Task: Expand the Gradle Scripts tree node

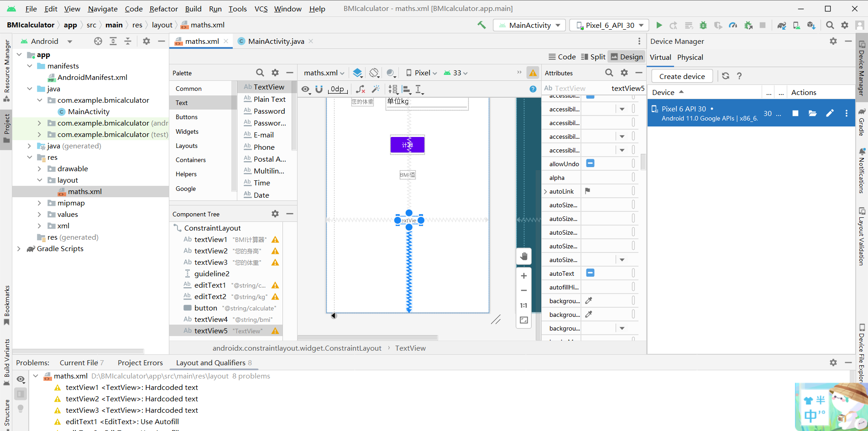Action: [x=19, y=249]
